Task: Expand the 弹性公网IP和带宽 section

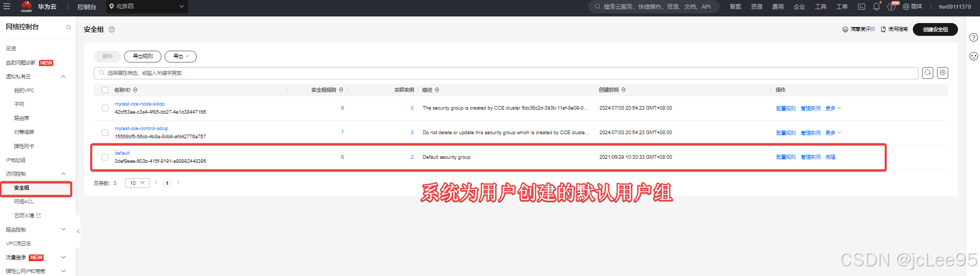Action: [64, 271]
